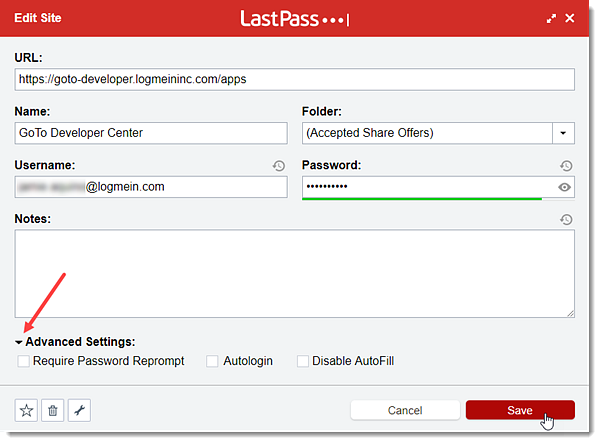Click inside the Notes text area

click(x=294, y=273)
